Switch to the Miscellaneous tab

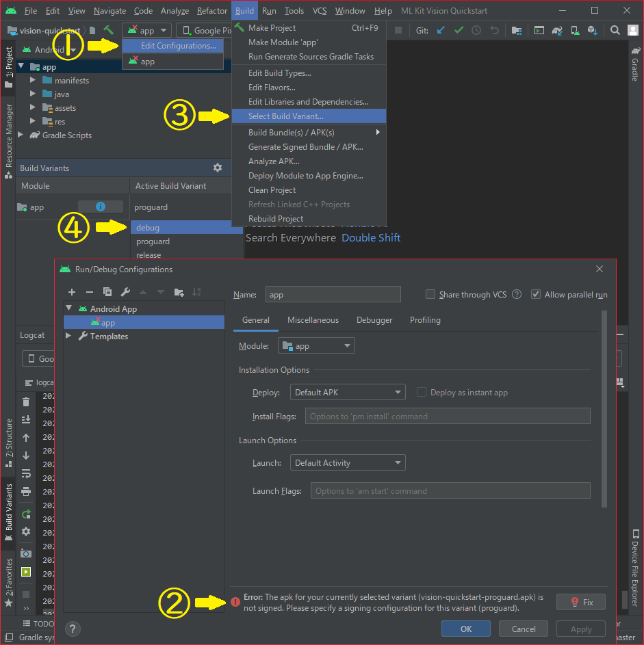point(313,320)
